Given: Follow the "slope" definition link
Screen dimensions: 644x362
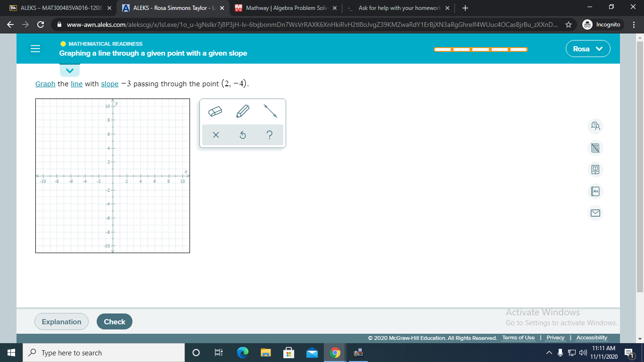Looking at the screenshot, I should click(x=109, y=84).
